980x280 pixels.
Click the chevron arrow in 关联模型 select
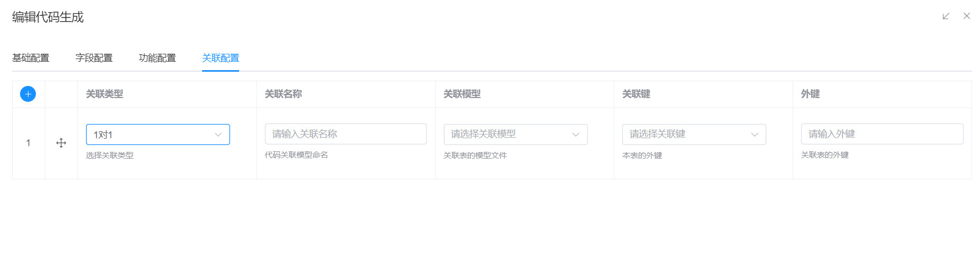576,134
